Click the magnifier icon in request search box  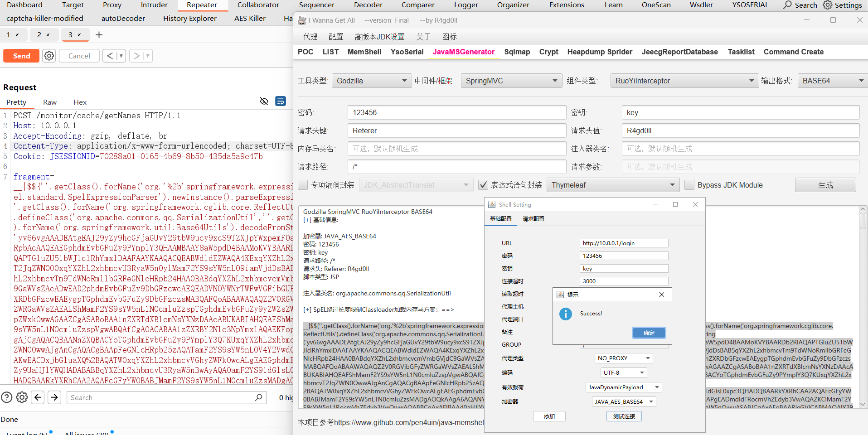[x=259, y=397]
